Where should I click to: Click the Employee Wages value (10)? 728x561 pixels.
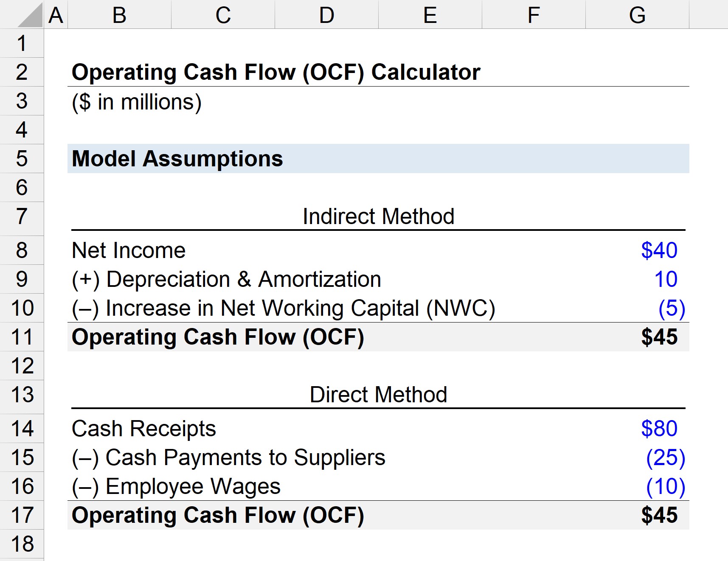[665, 486]
